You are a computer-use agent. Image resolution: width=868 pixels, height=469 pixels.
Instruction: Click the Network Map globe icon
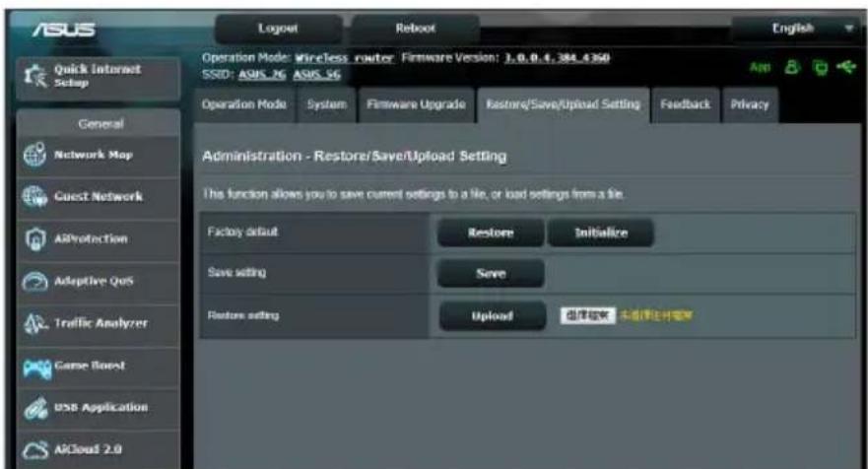(34, 155)
